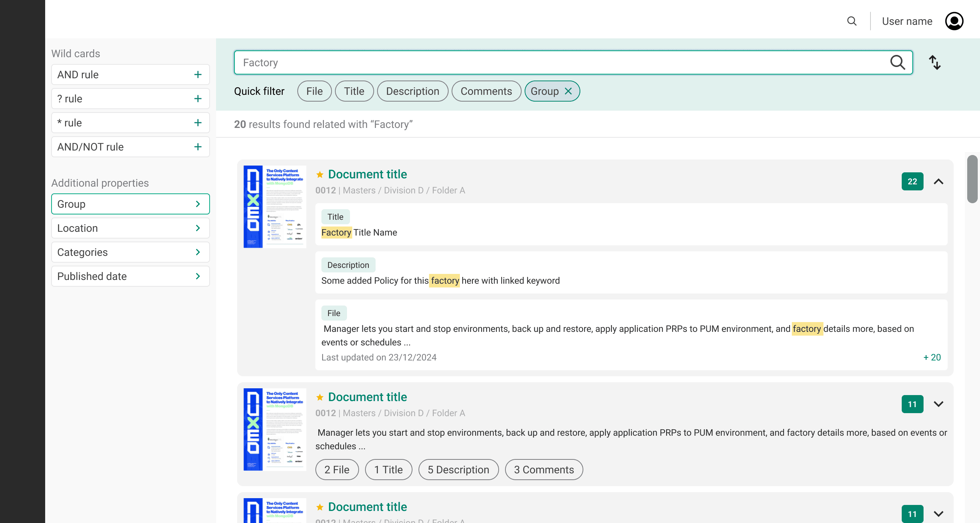The image size is (980, 523).
Task: Open the user profile avatar icon
Action: [x=954, y=21]
